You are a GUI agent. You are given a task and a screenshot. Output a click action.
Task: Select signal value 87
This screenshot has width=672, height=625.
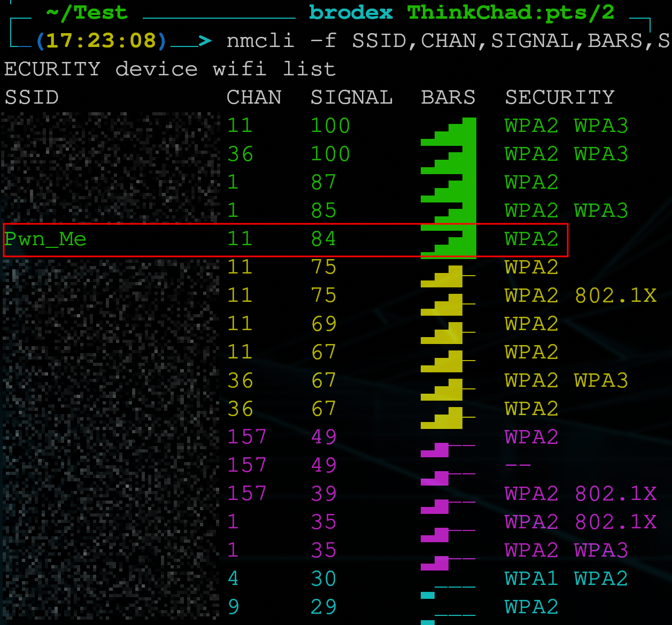coord(324,182)
